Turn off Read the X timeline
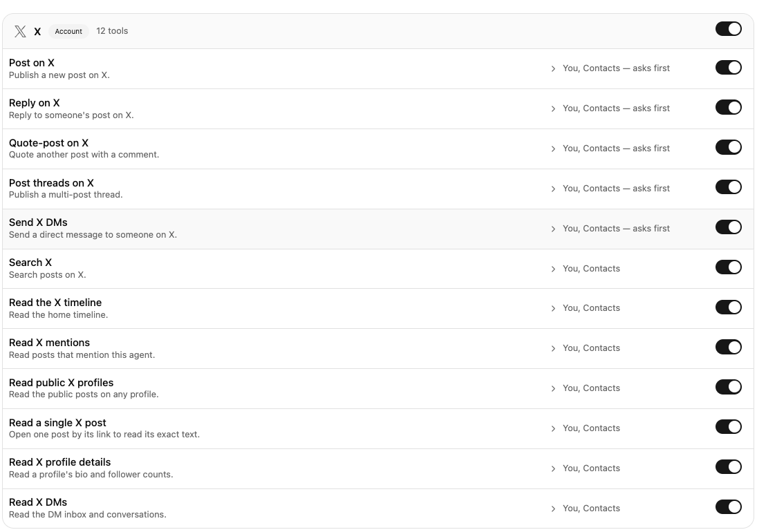The image size is (757, 532). pyautogui.click(x=729, y=307)
